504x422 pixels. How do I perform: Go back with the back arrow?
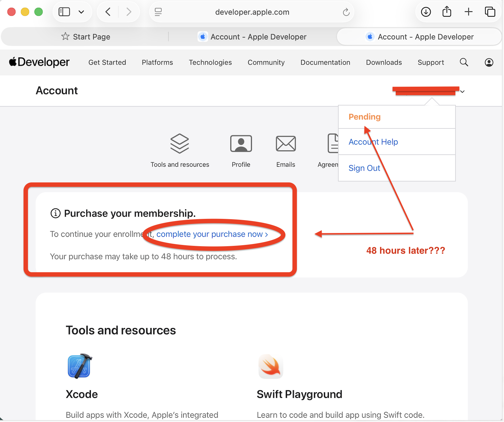tap(108, 12)
